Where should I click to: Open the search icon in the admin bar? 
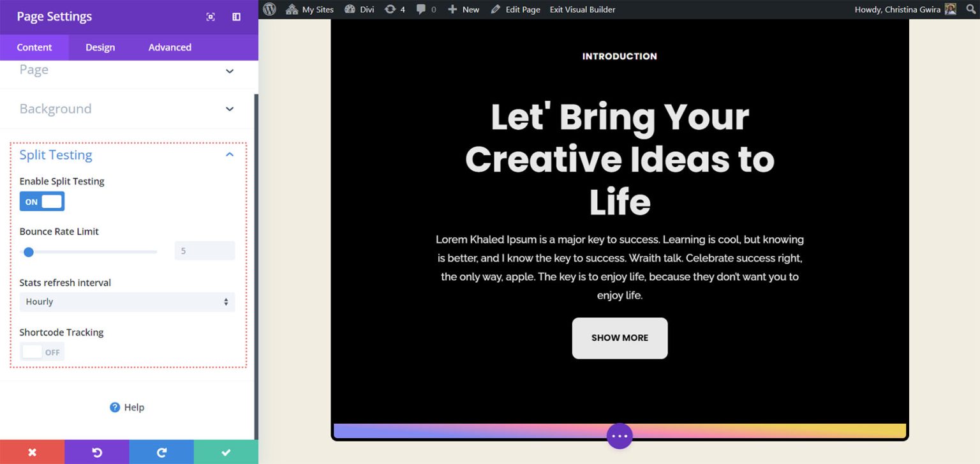(972, 9)
